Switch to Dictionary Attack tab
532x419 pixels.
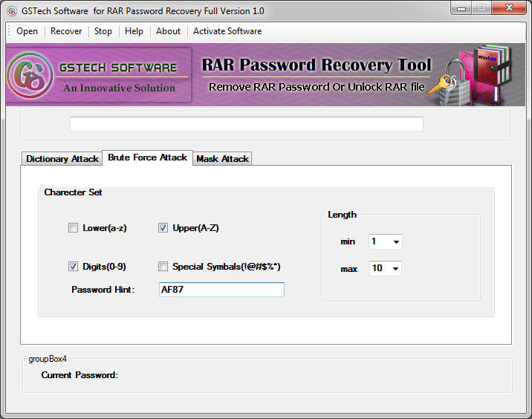click(62, 159)
